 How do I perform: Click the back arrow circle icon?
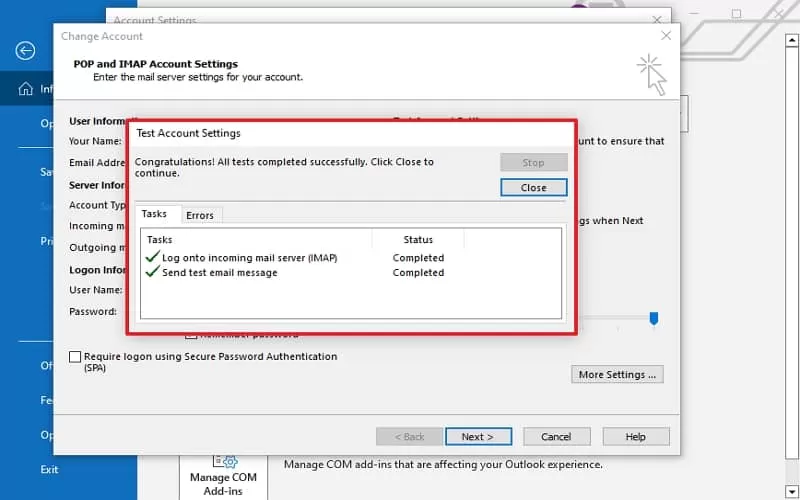pos(25,51)
